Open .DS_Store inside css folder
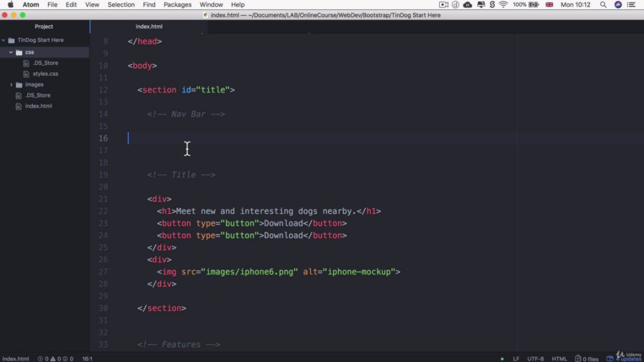 pos(45,63)
